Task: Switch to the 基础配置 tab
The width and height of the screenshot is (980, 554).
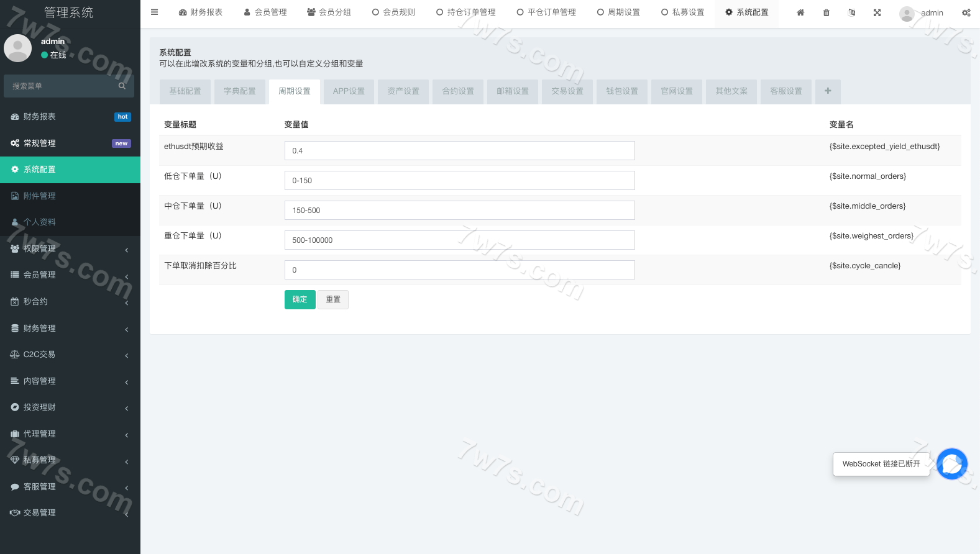Action: tap(185, 91)
